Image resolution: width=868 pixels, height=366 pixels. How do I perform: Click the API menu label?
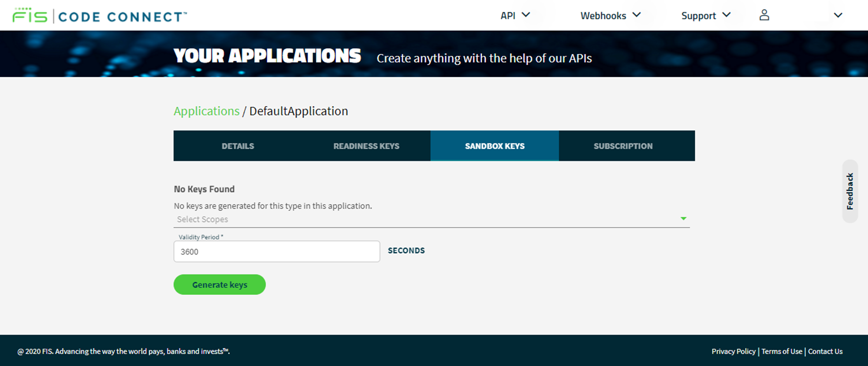coord(508,16)
